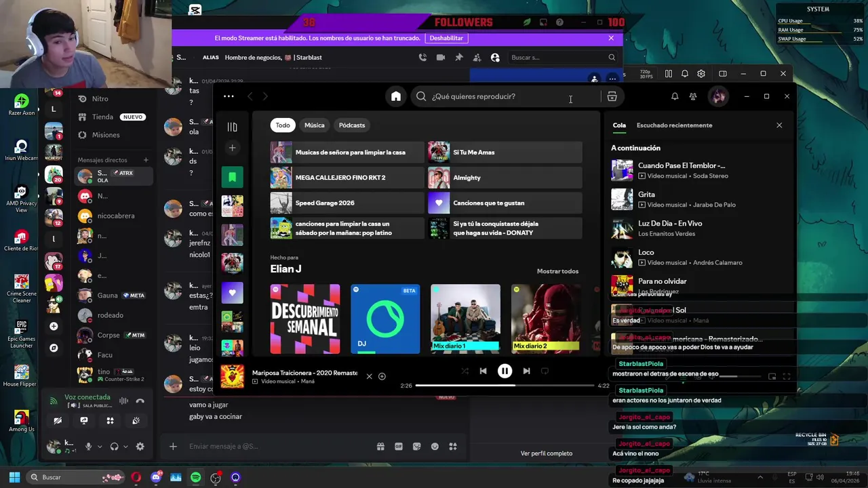This screenshot has height=488, width=868.
Task: Open Descubrimiento Semanal card
Action: click(305, 319)
